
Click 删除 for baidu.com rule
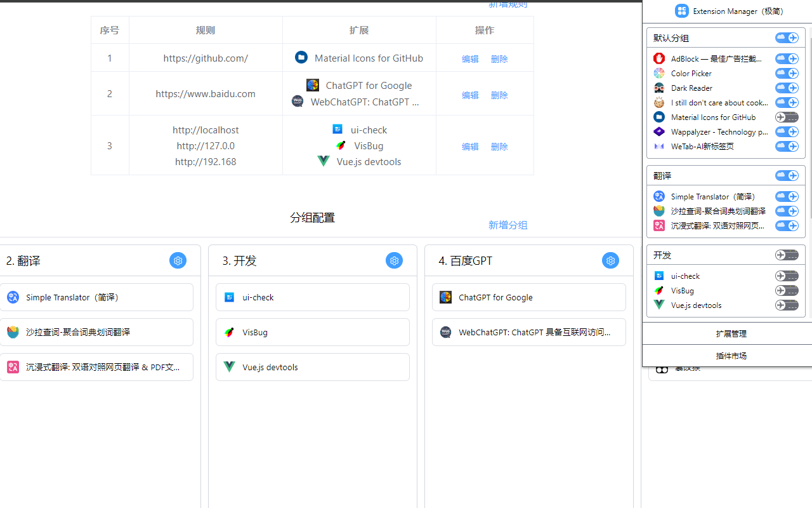tap(499, 95)
